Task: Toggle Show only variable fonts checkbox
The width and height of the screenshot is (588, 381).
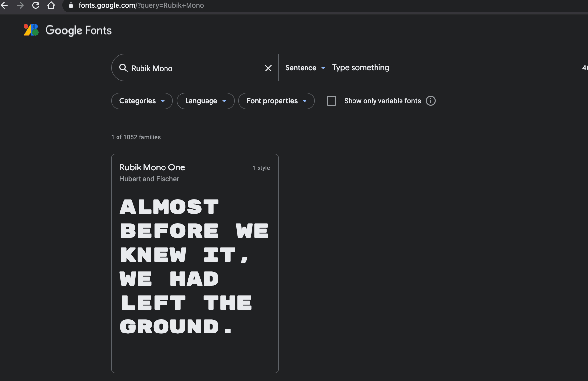Action: click(x=331, y=101)
